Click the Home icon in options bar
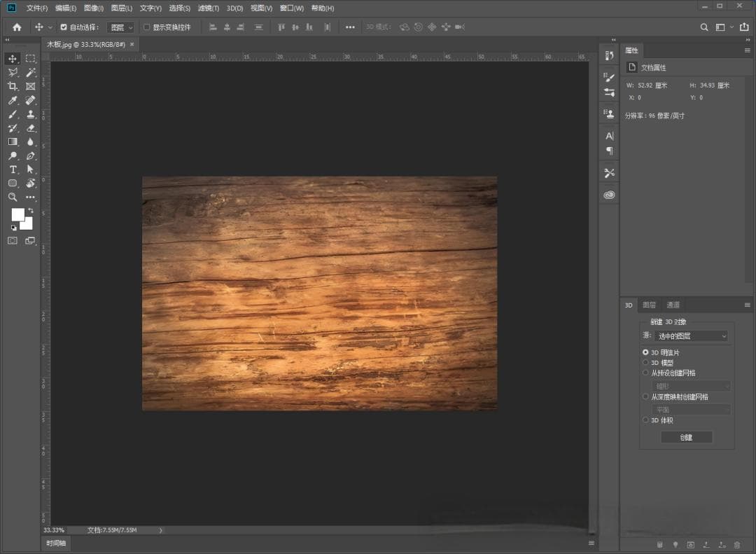756x554 pixels. pos(17,27)
